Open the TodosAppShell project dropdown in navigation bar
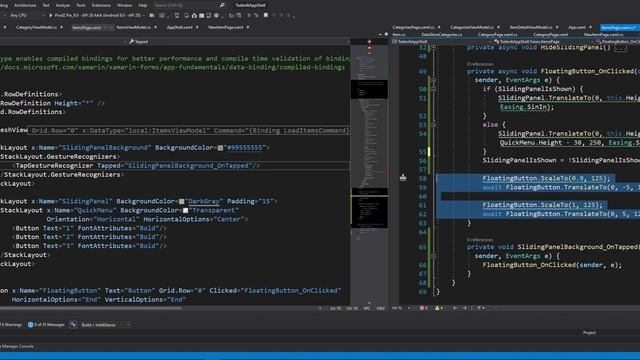The height and width of the screenshot is (360, 640). (x=443, y=42)
